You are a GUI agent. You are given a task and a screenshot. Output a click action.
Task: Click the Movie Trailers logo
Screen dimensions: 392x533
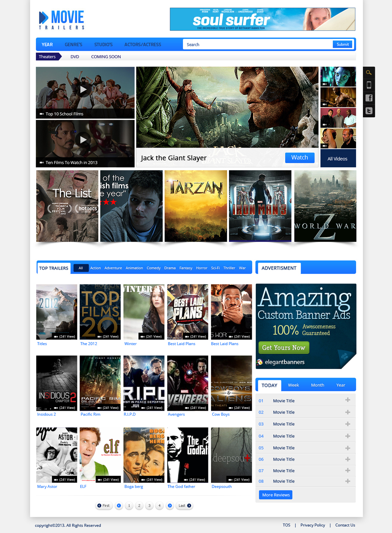[x=61, y=20]
